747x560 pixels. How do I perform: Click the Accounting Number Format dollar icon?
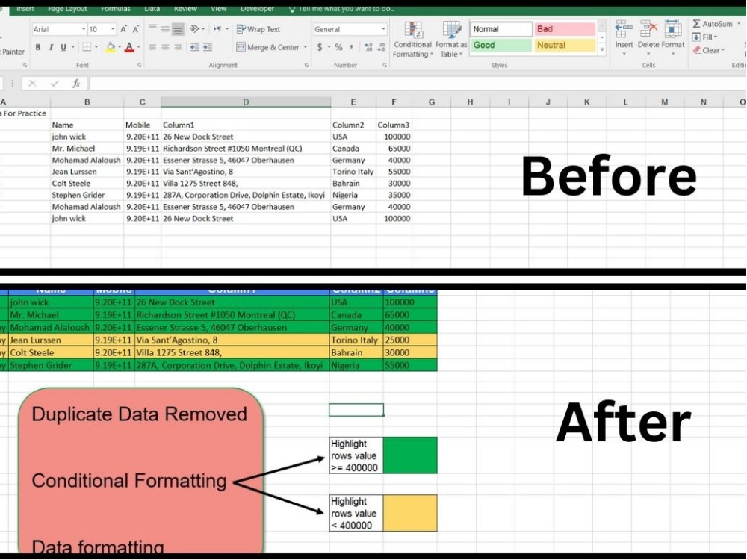point(320,47)
